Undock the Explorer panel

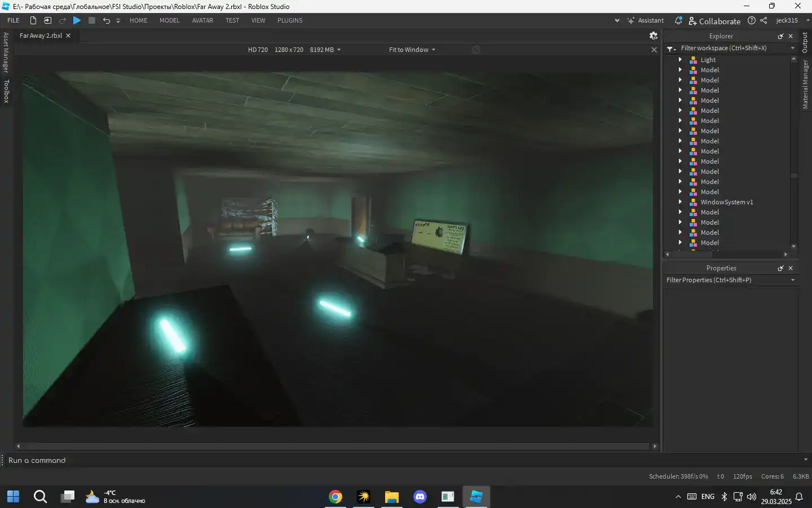click(781, 36)
